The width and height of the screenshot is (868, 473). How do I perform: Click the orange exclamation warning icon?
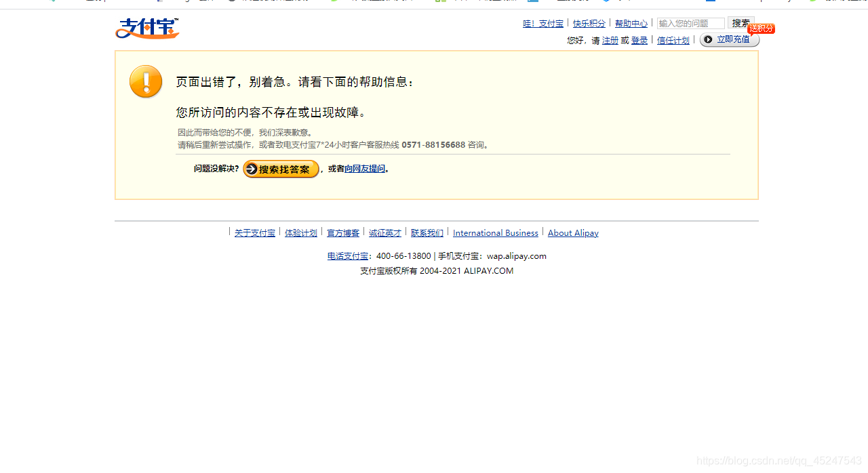click(x=146, y=81)
